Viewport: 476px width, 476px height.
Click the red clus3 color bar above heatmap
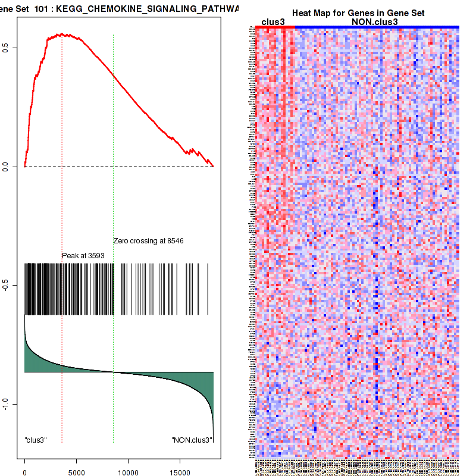pos(274,27)
